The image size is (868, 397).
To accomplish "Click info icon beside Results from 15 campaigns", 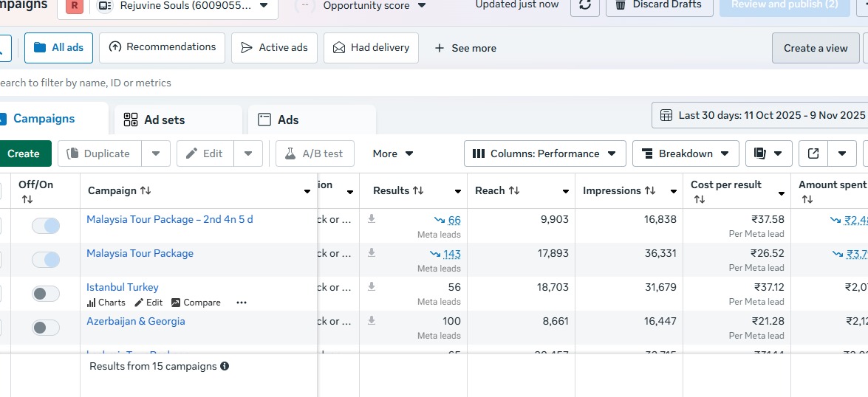I will pyautogui.click(x=225, y=366).
